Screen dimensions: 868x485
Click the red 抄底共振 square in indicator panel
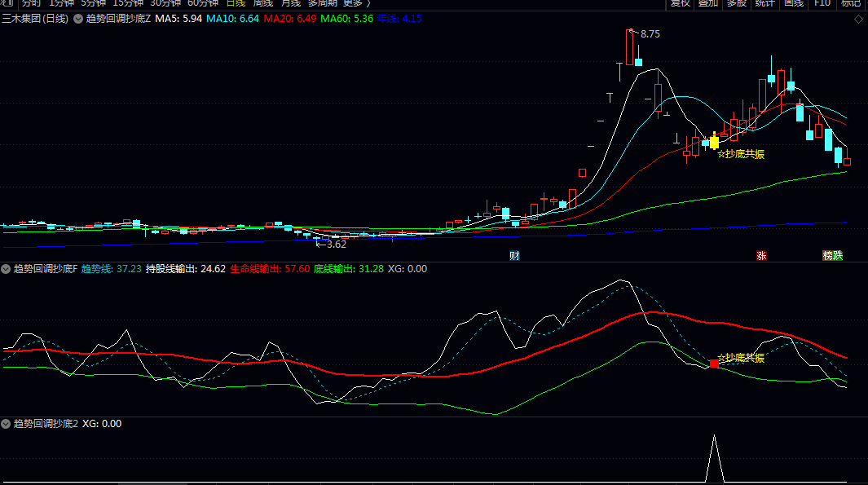click(x=715, y=364)
